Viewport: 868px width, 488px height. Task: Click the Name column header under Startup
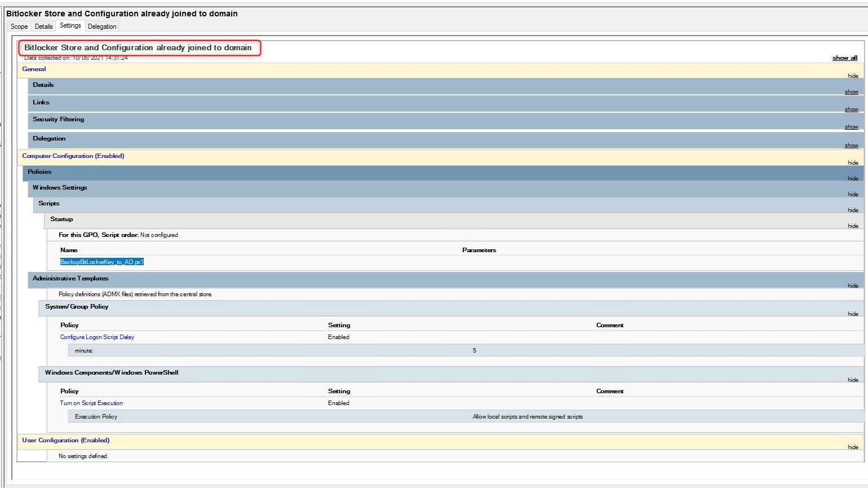tap(69, 250)
